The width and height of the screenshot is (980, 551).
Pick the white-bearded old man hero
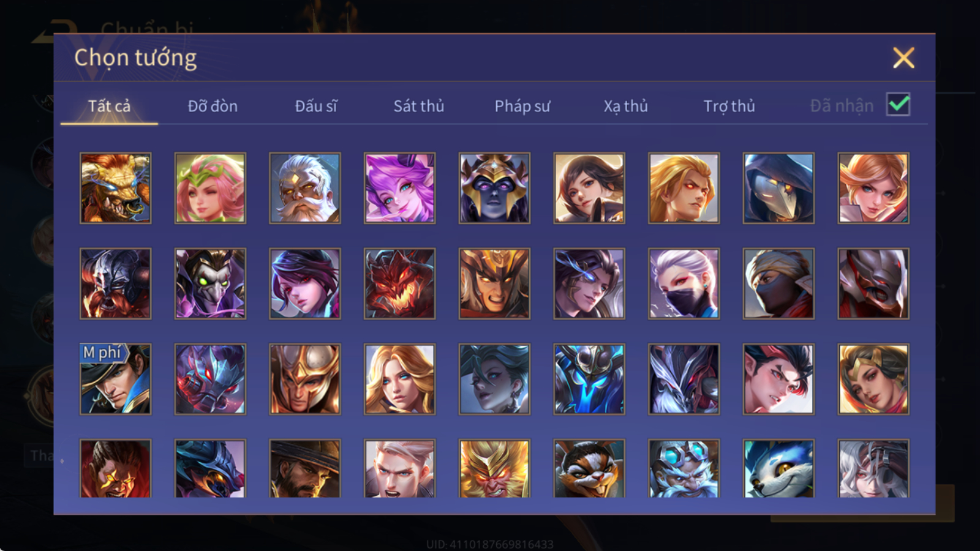pyautogui.click(x=304, y=188)
